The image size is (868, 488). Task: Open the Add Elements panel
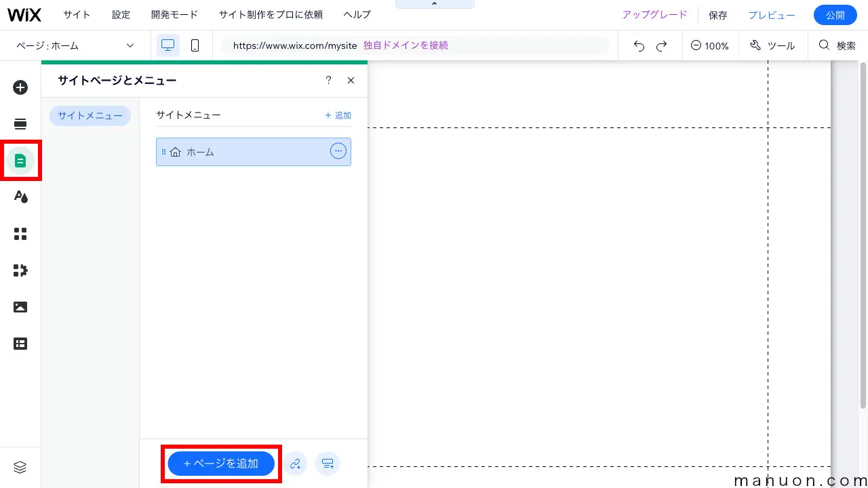(x=20, y=87)
